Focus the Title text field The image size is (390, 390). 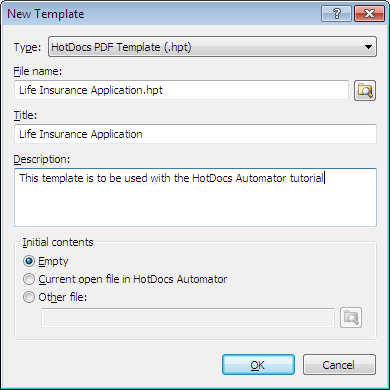[195, 134]
